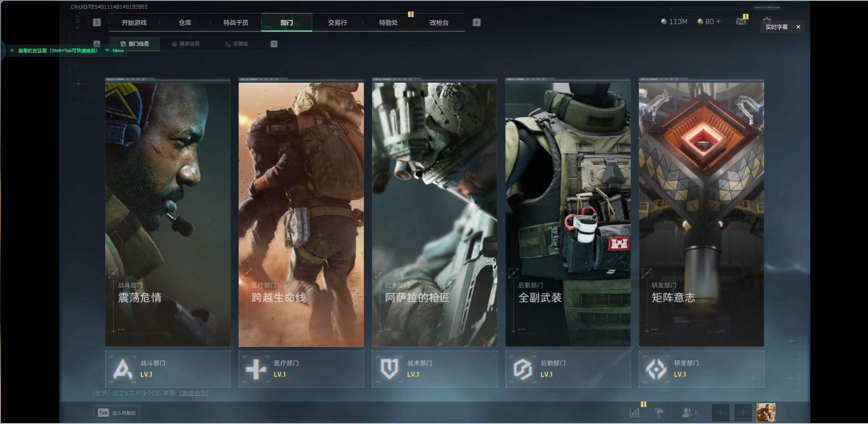This screenshot has width=868, height=424.
Task: Open the bar-chart statistics icon
Action: pyautogui.click(x=635, y=412)
